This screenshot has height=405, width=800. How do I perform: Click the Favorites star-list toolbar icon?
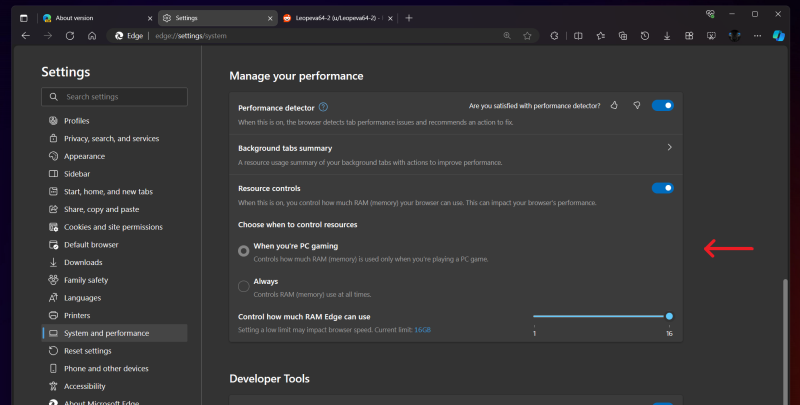pyautogui.click(x=600, y=35)
